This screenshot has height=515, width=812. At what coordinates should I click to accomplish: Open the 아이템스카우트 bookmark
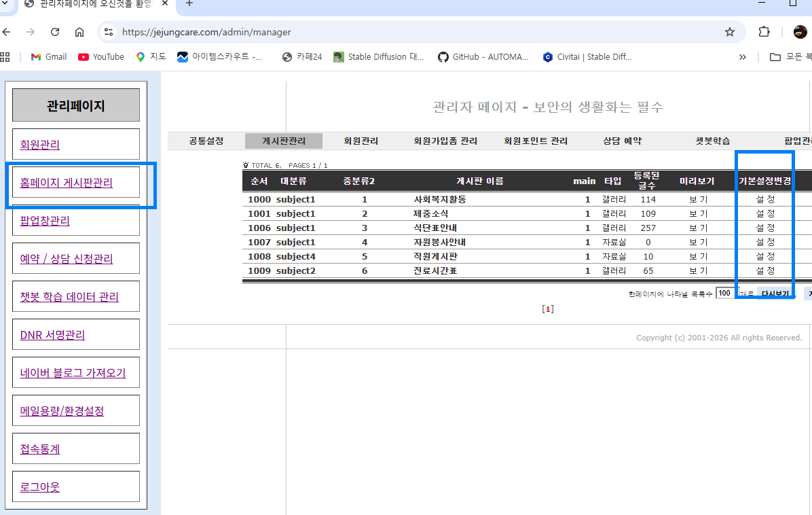pos(219,57)
